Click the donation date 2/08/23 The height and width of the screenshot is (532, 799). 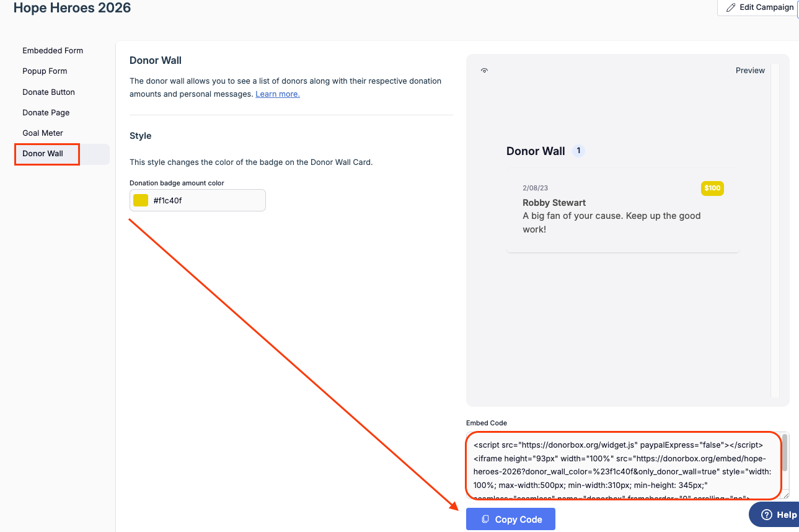click(536, 187)
